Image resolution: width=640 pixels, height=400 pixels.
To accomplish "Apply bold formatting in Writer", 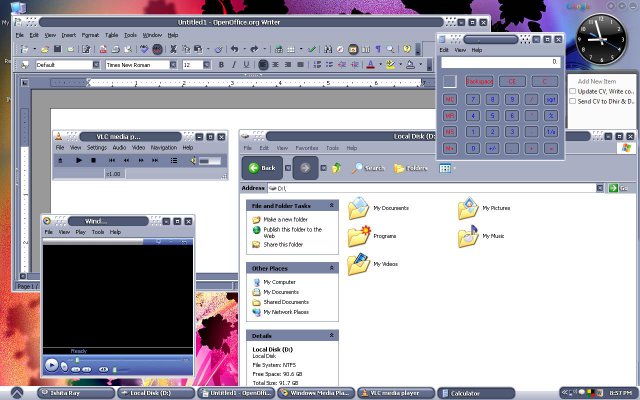I will point(221,64).
